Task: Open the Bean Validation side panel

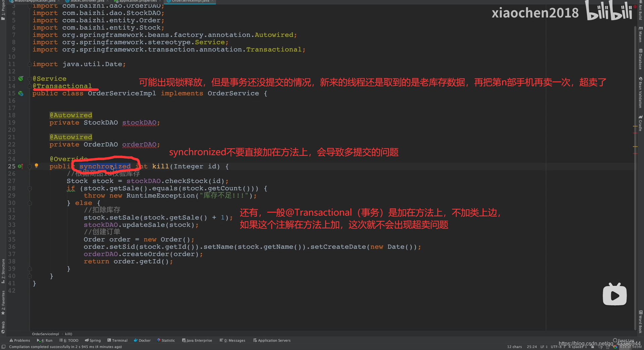Action: [640, 92]
